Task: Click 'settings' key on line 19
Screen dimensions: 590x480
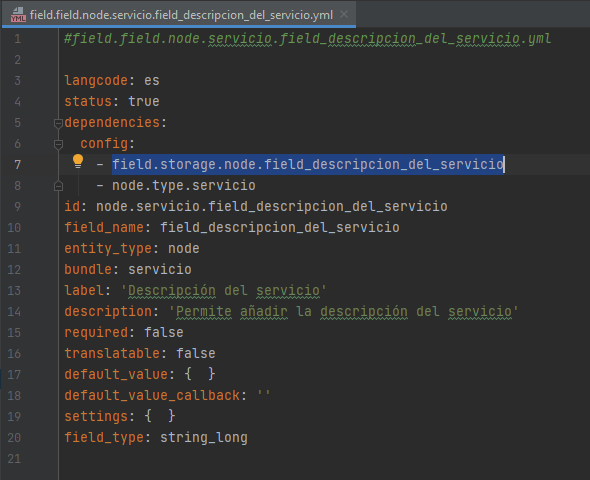Action: pos(96,417)
